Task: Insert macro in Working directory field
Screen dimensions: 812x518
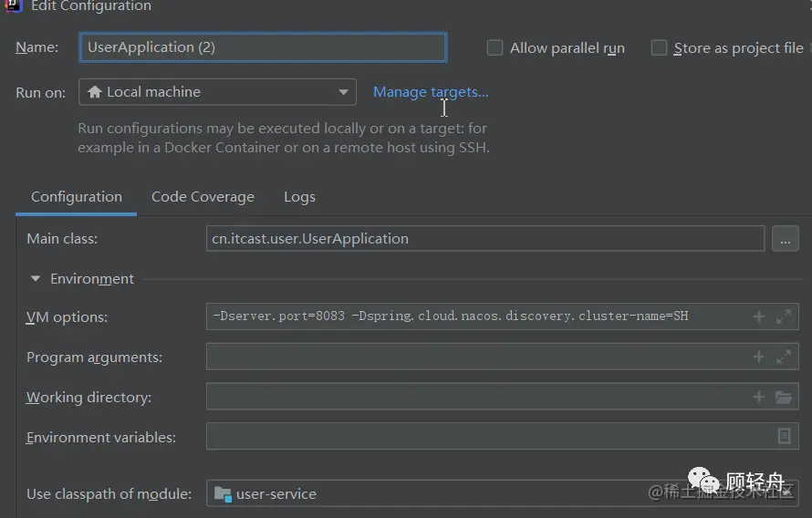Action: click(759, 397)
